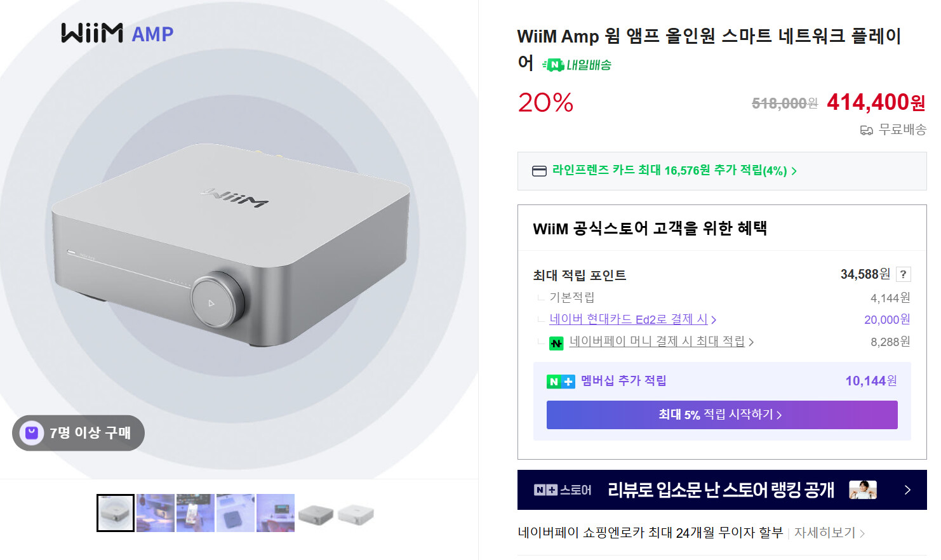Click the credit card icon in the 라인프렌즈 banner
The height and width of the screenshot is (560, 941).
[539, 171]
